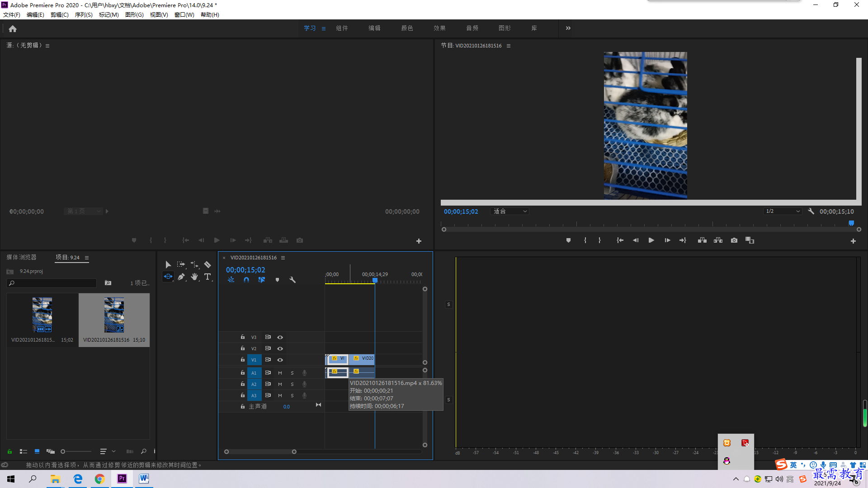Image resolution: width=868 pixels, height=488 pixels.
Task: Open Chrome from the taskbar
Action: 99,479
